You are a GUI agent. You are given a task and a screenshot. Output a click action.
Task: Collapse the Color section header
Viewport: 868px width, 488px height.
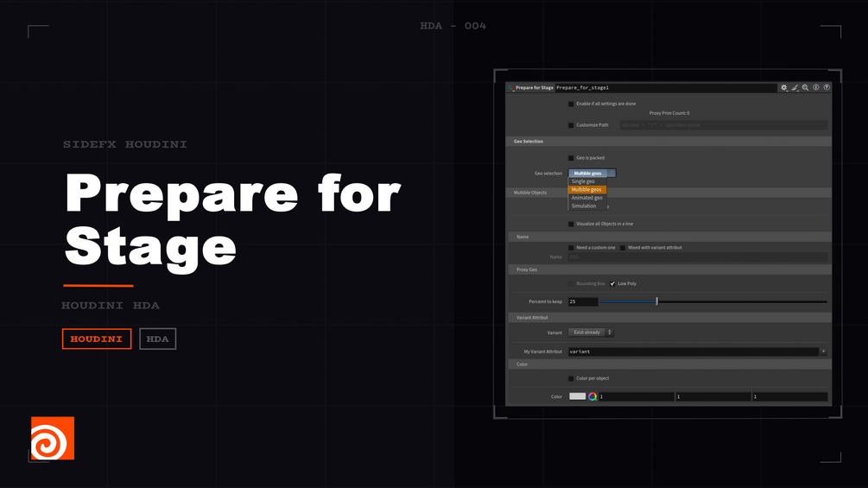point(670,364)
